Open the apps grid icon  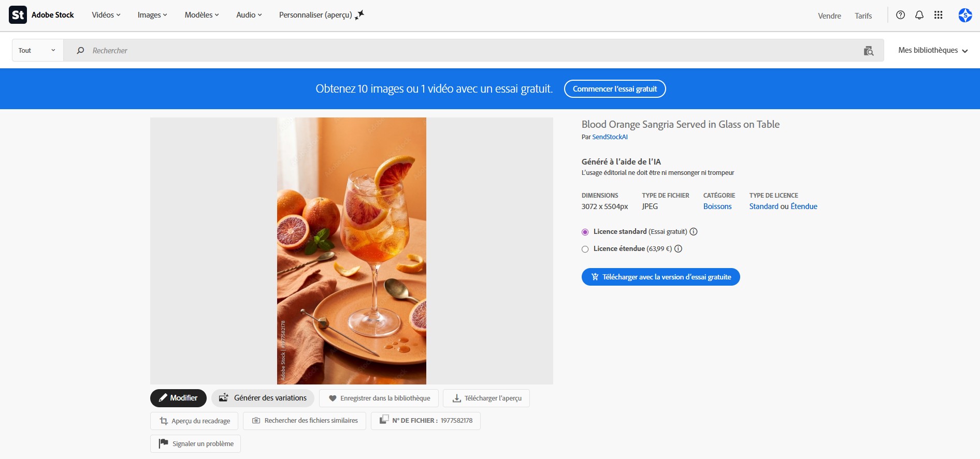[x=939, y=15]
